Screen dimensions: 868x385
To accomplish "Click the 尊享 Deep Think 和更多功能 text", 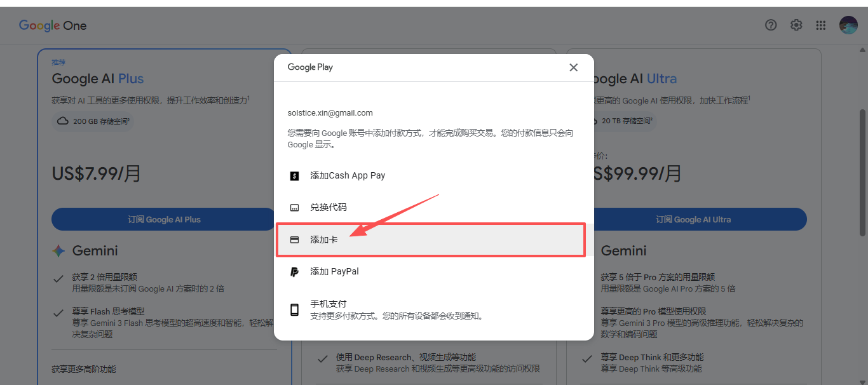I will pyautogui.click(x=652, y=357).
